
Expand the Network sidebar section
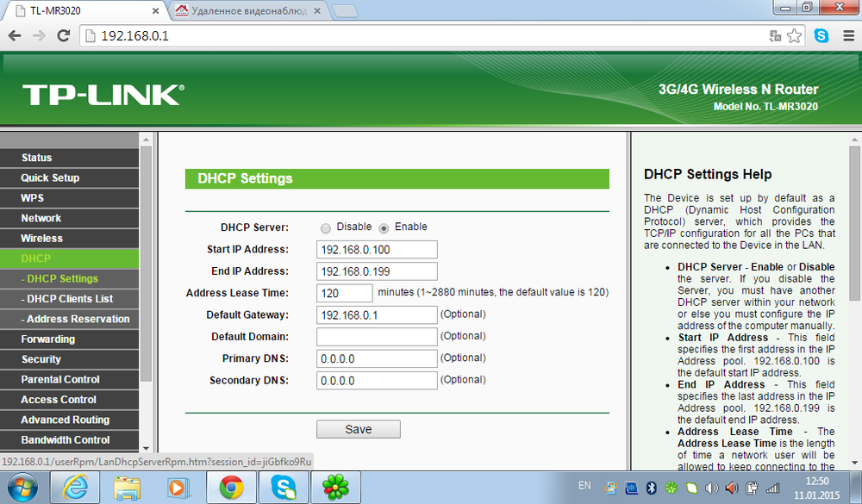41,218
